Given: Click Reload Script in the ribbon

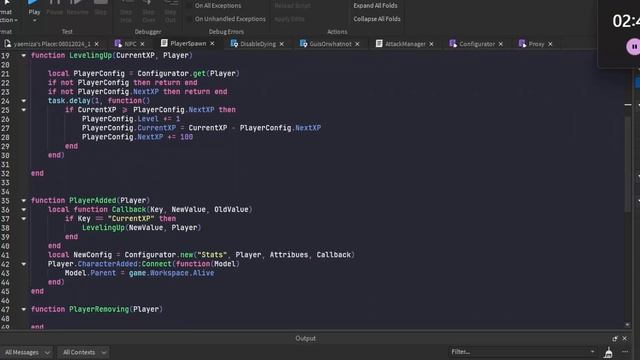Looking at the screenshot, I should [x=293, y=6].
